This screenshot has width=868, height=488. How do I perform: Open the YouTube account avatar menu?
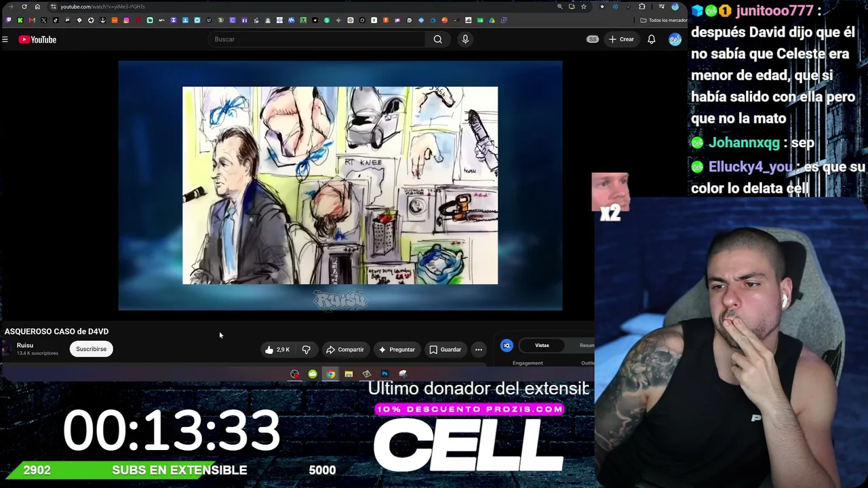pyautogui.click(x=675, y=39)
